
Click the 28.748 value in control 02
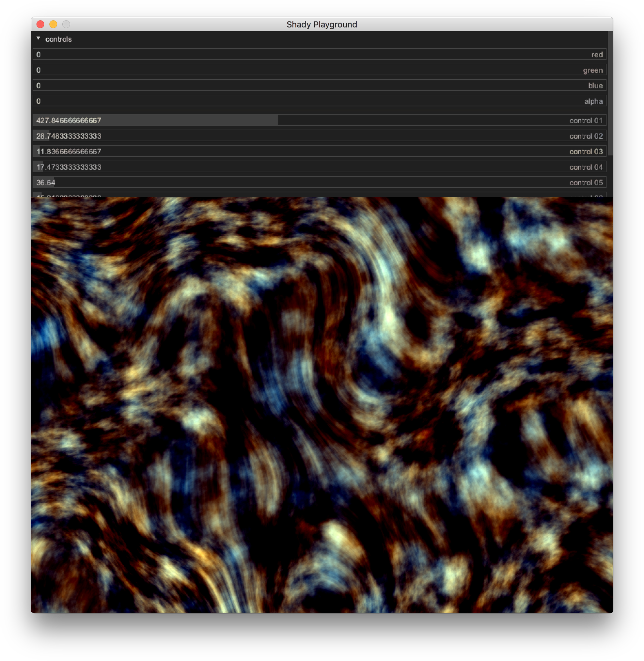coord(69,136)
